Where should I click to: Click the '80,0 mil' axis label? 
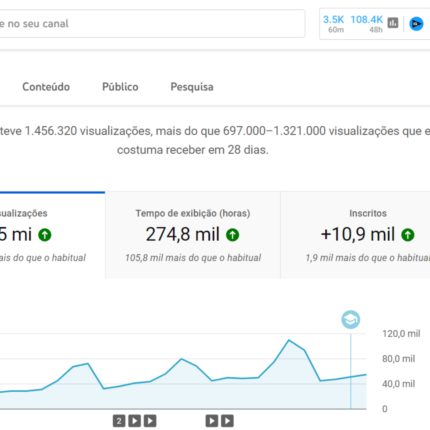pyautogui.click(x=399, y=359)
